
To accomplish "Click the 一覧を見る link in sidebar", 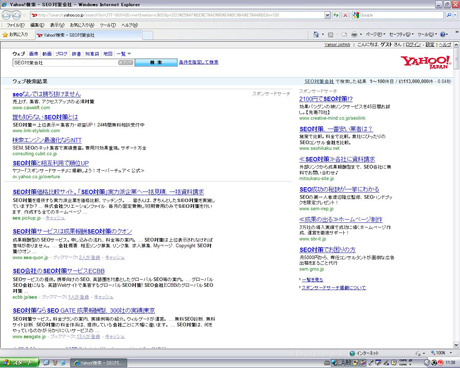I will point(312,280).
